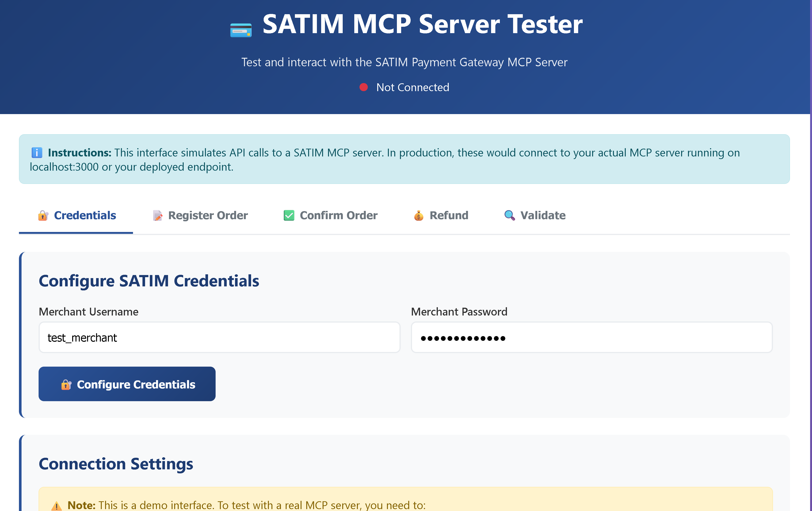Select the Credentials tab label
812x511 pixels.
pyautogui.click(x=85, y=215)
